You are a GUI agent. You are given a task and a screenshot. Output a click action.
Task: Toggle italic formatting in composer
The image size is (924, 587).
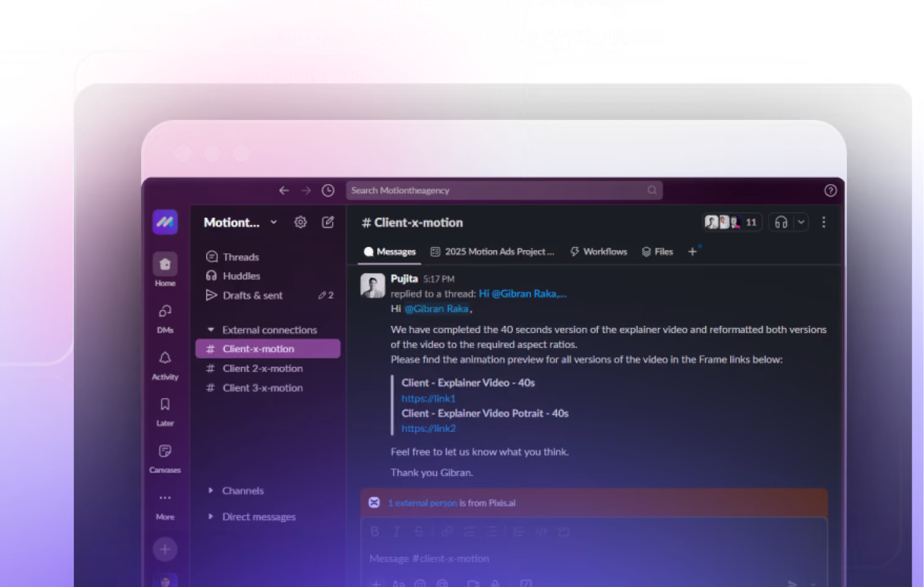396,532
